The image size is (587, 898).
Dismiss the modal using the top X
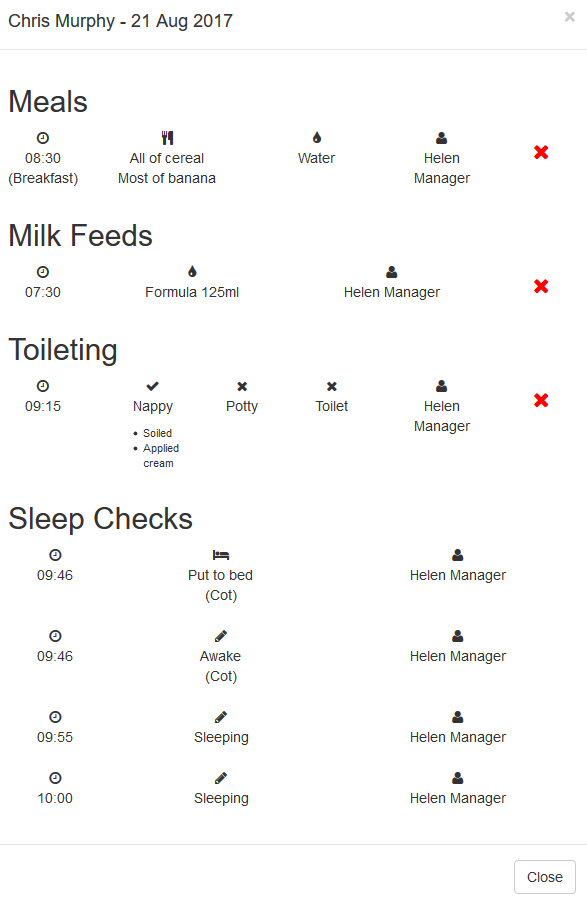pos(569,17)
